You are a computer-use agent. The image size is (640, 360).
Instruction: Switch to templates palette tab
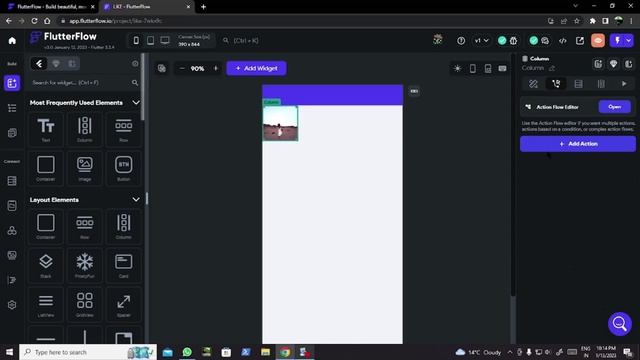pos(72,64)
